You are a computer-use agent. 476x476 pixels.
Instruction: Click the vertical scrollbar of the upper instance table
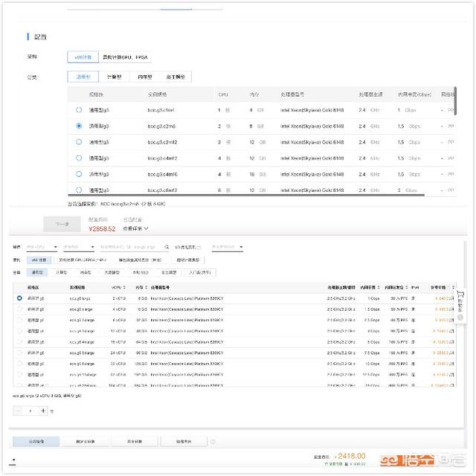[455, 101]
